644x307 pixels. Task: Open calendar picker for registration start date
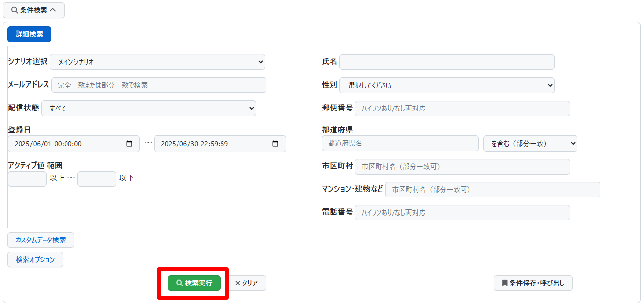129,144
